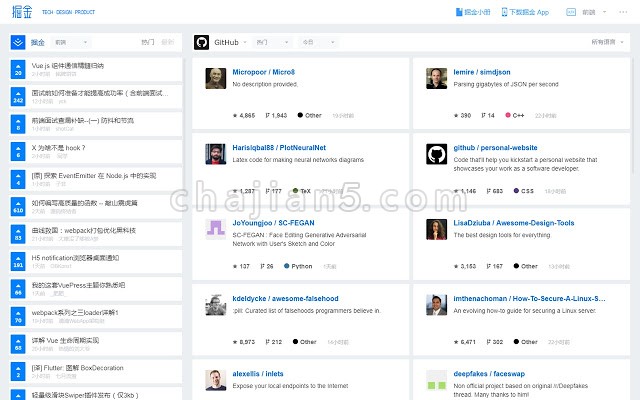
Task: Click the fork icon on Micro8, 1,943
Action: click(x=267, y=116)
